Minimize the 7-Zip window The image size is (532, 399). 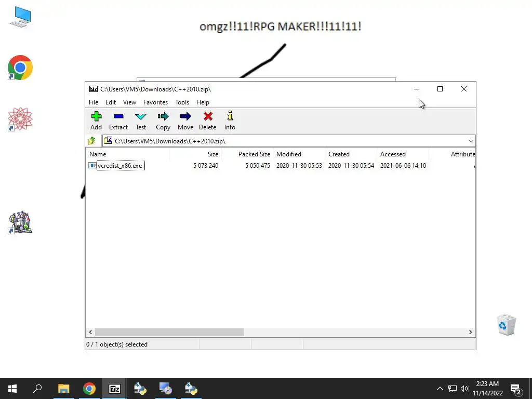pos(417,89)
